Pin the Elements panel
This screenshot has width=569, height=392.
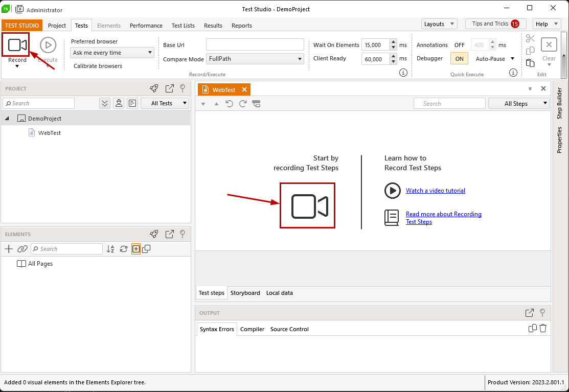(183, 234)
